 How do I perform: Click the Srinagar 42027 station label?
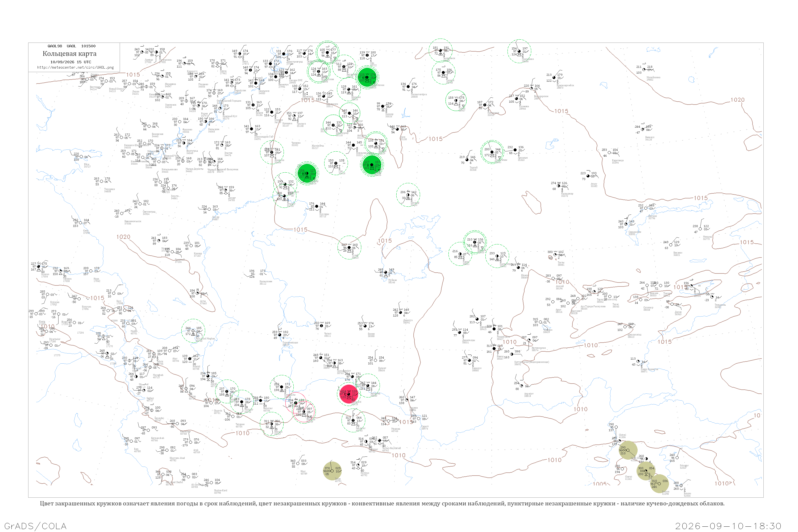pyautogui.click(x=684, y=467)
